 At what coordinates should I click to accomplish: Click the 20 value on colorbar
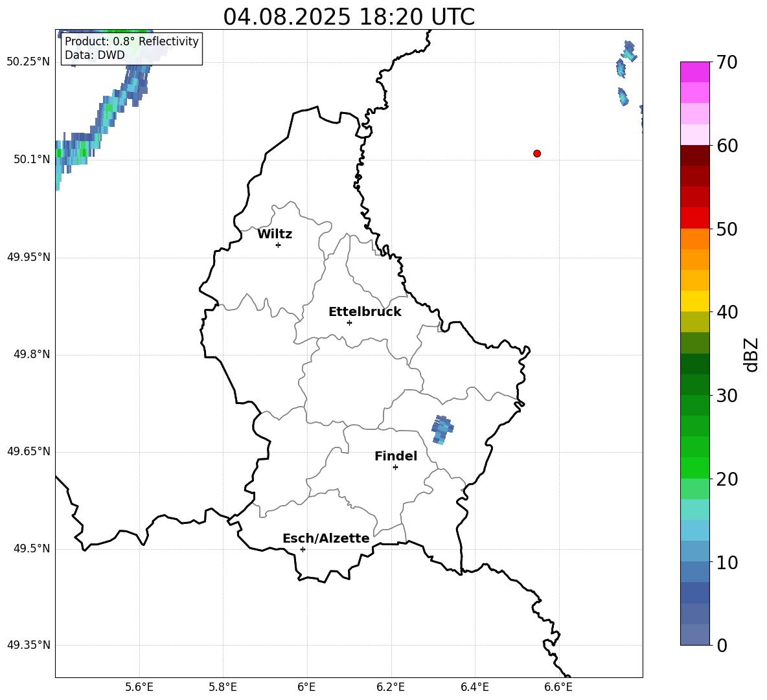coord(727,479)
